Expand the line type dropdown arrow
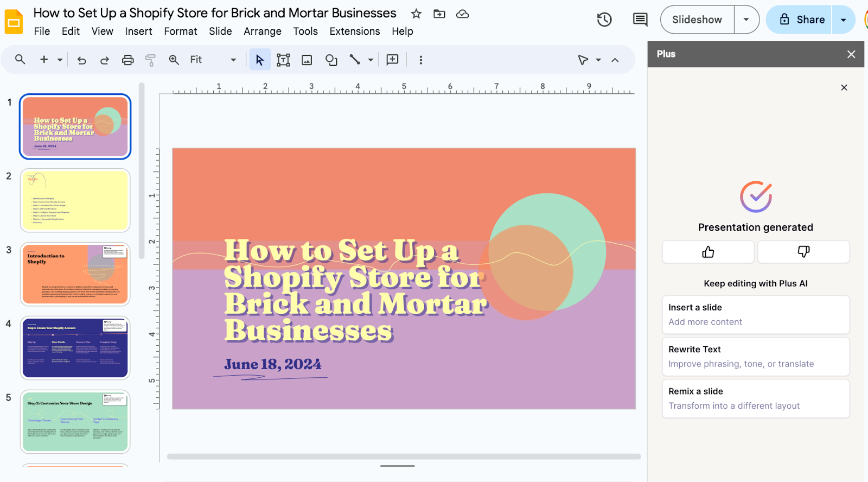Screen dimensions: 868x482 (x=371, y=60)
